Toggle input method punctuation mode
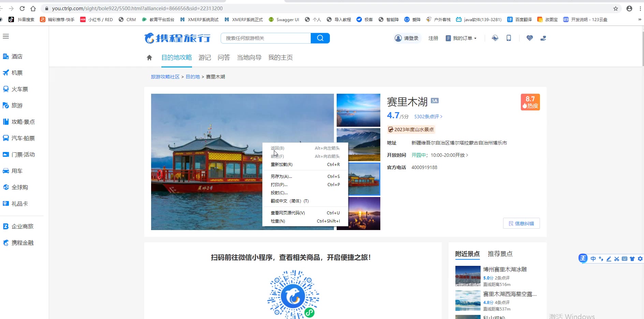This screenshot has height=319, width=644. click(x=601, y=259)
